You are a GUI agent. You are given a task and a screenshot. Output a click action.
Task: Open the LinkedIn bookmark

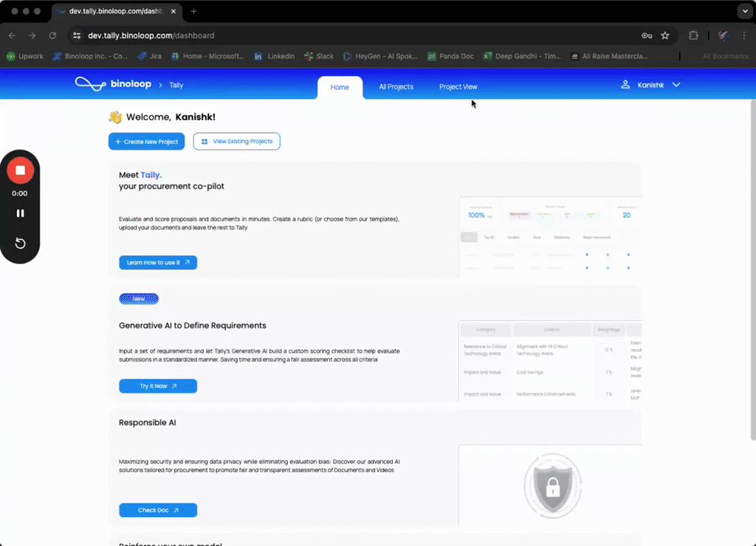pos(275,56)
